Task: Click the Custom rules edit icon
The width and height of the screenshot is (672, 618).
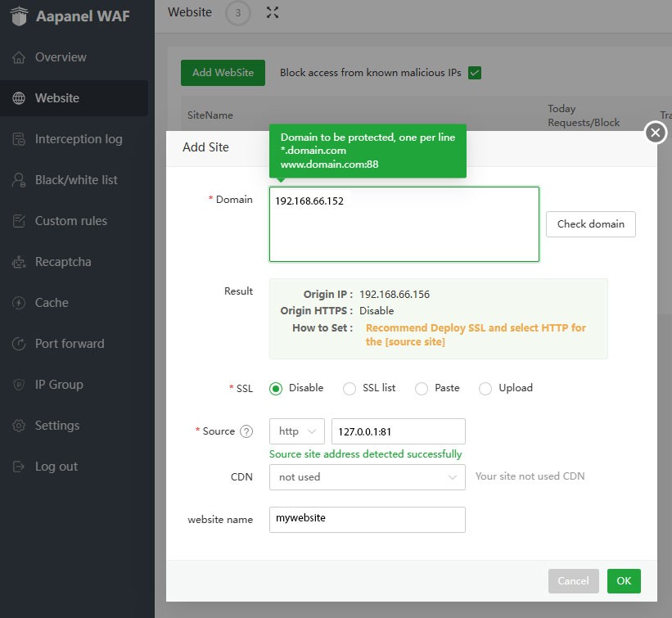Action: point(19,221)
